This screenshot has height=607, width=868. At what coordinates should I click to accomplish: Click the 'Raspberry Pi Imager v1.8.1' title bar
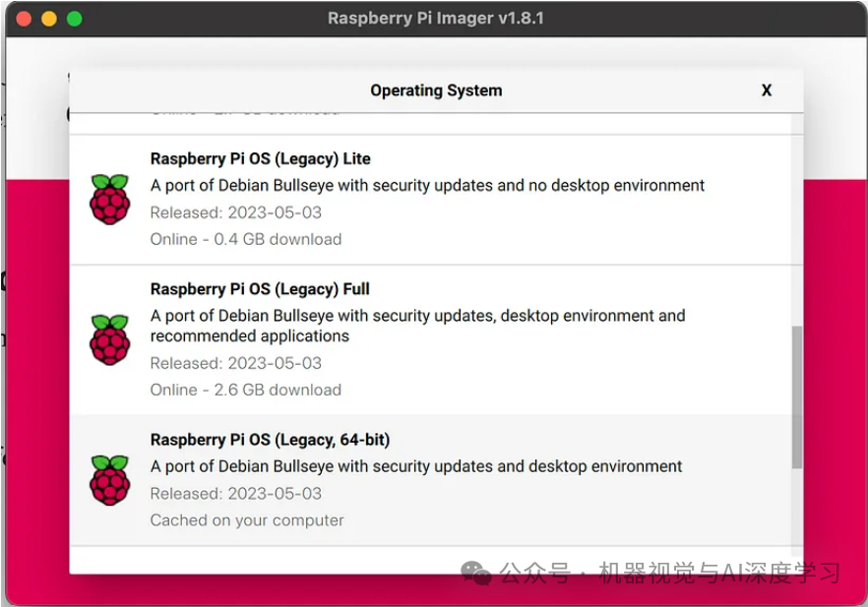435,19
